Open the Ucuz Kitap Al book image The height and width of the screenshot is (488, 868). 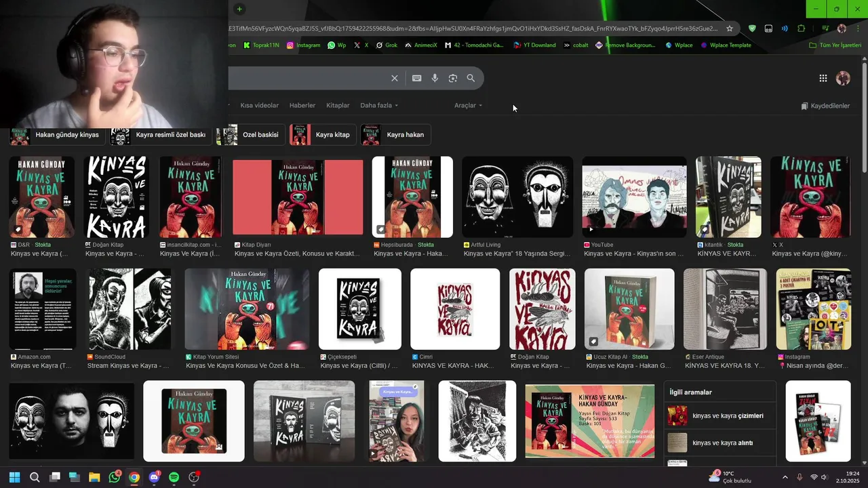coord(629,309)
